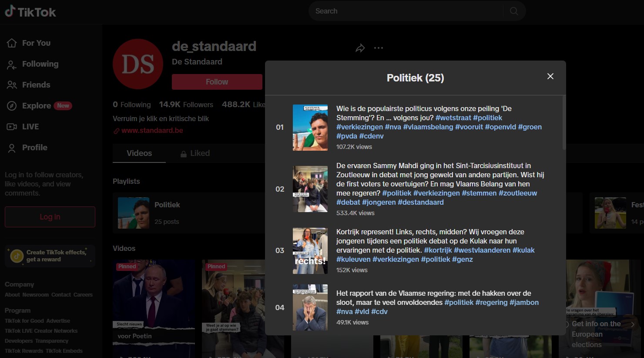Image resolution: width=644 pixels, height=358 pixels.
Task: Open the Explore compass icon
Action: pos(12,106)
